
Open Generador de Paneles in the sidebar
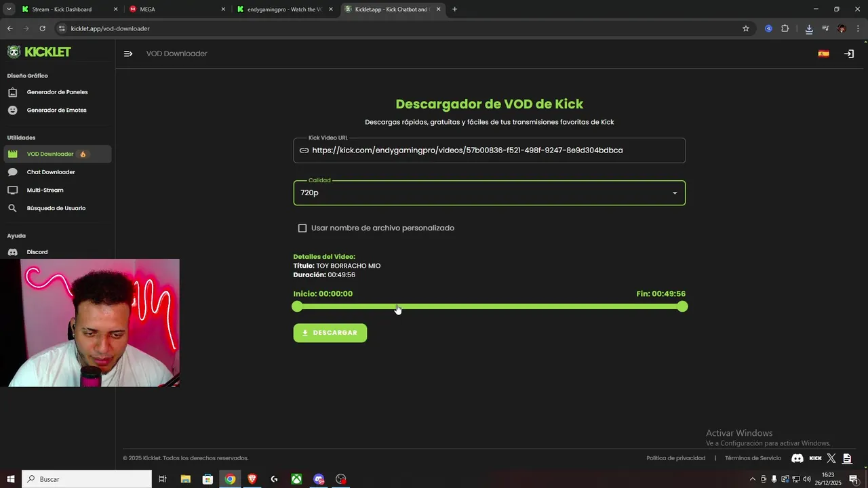pyautogui.click(x=58, y=92)
